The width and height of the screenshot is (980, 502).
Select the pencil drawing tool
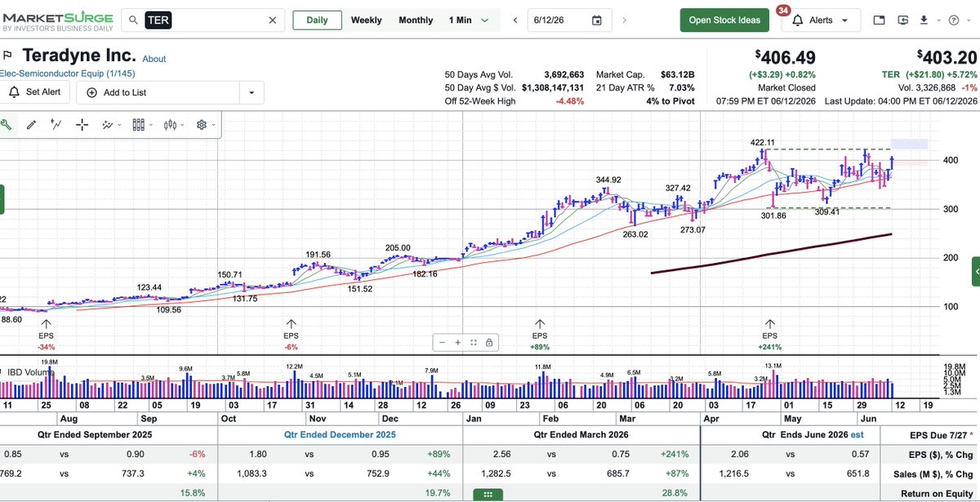point(31,125)
